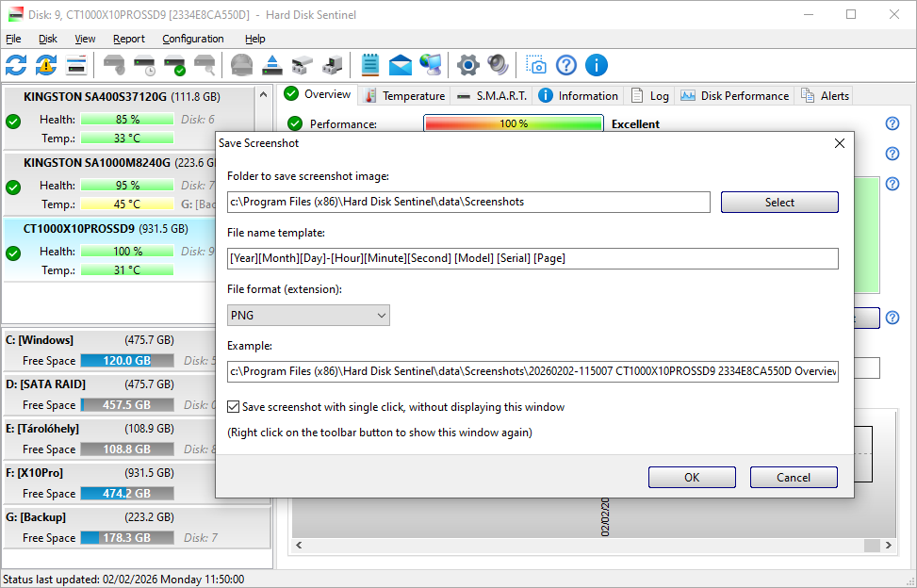Select the E: [Tárolóhely] partition
Viewport: 917px width, 588px height.
(108, 439)
